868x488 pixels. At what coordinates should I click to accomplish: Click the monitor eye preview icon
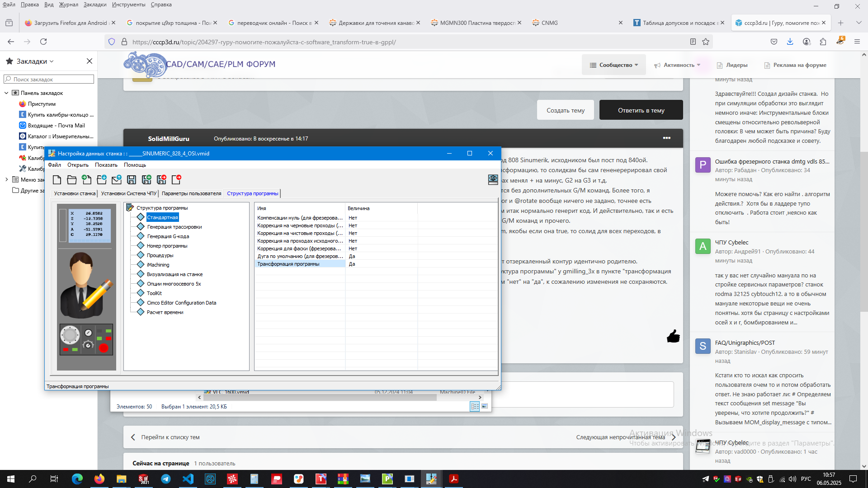coord(493,180)
